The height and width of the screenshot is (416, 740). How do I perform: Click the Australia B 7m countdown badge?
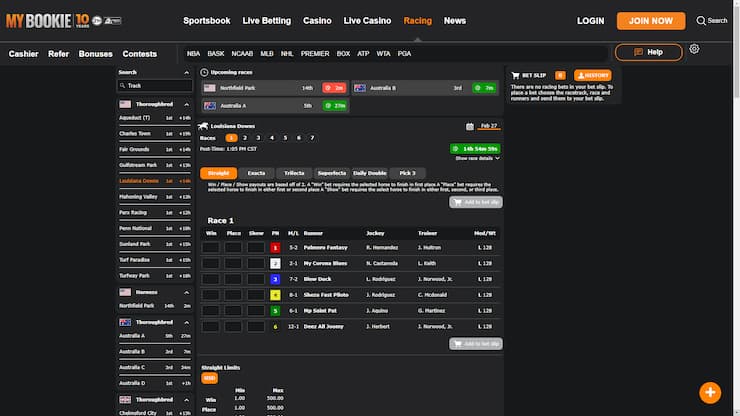pos(484,88)
